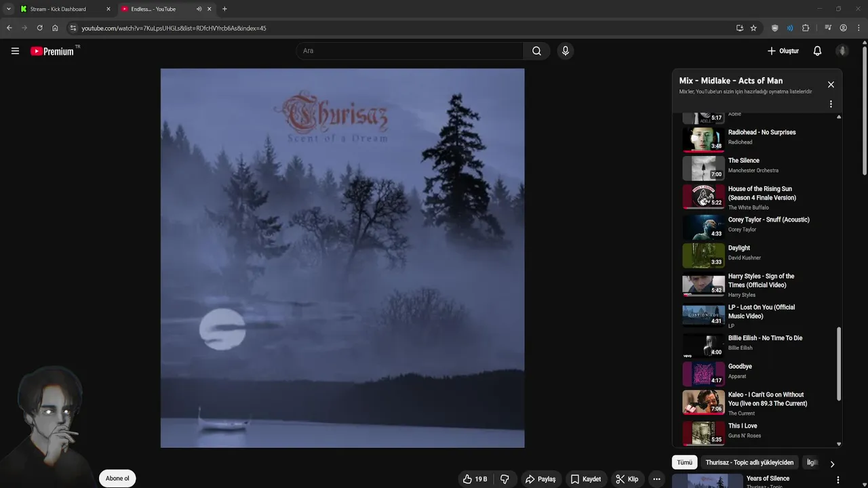Image resolution: width=868 pixels, height=488 pixels.
Task: Like the video with thumbs up
Action: [x=475, y=479]
